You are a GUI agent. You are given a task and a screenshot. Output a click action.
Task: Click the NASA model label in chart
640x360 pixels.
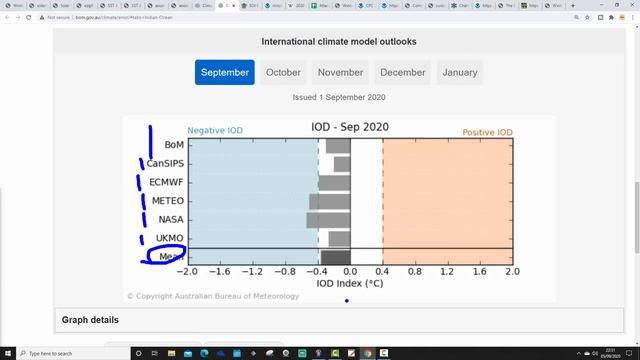pyautogui.click(x=171, y=220)
